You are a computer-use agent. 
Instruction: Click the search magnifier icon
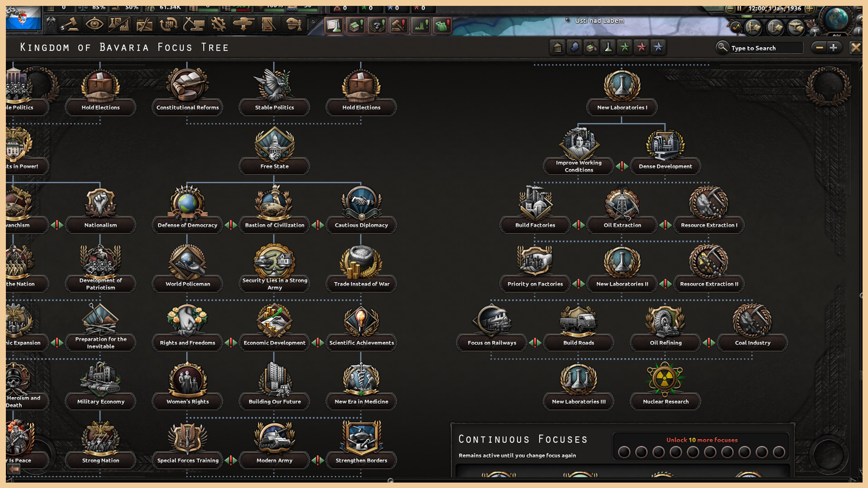(722, 47)
